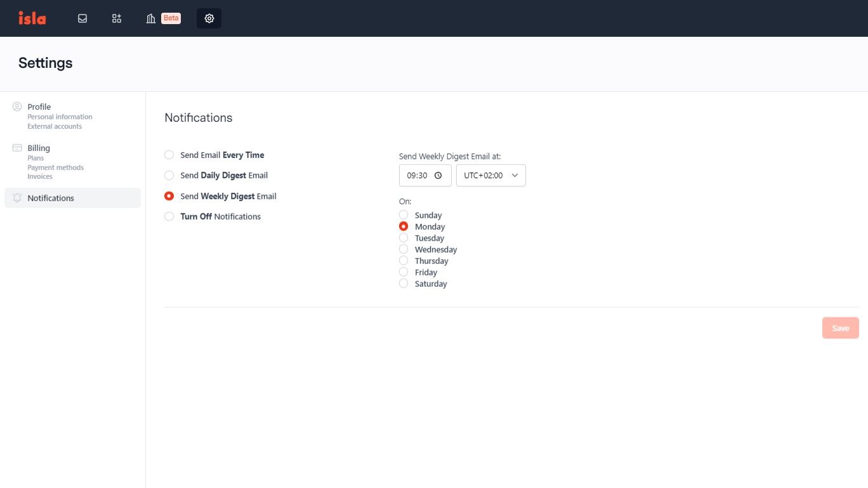Click the Profile user icon in sidebar
This screenshot has height=488, width=868.
(x=17, y=107)
